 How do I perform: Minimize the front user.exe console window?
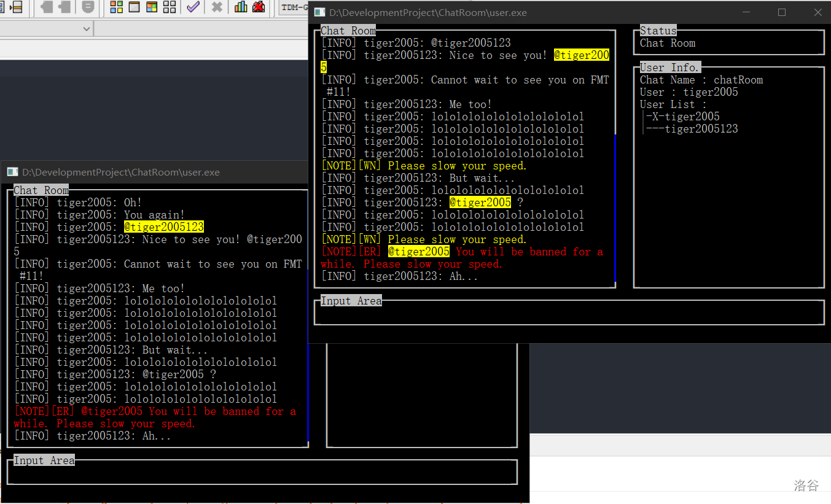(x=746, y=12)
